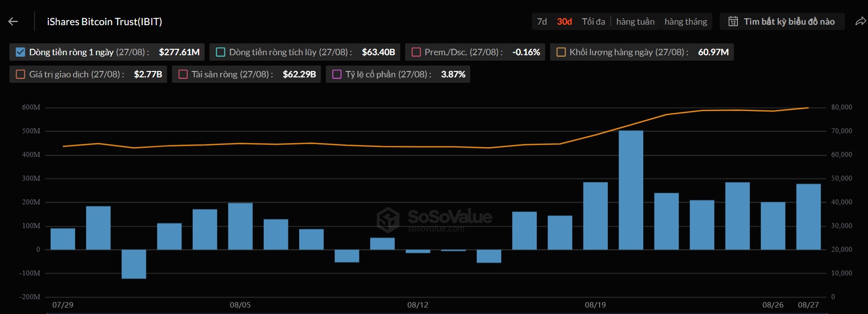Screen dimensions: 868x314
Task: Click the $63.40B cumulative flow value
Action: pyautogui.click(x=378, y=52)
